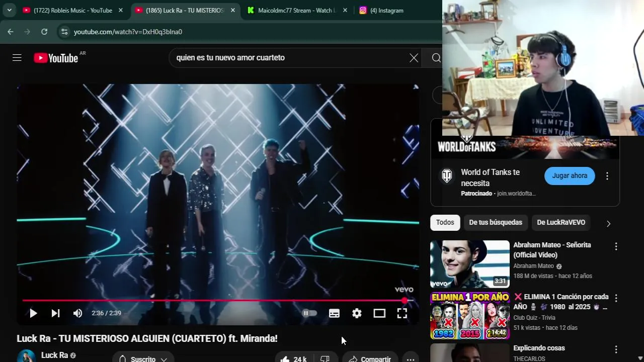
Task: Open World of Tanks ad options menu
Action: (607, 176)
